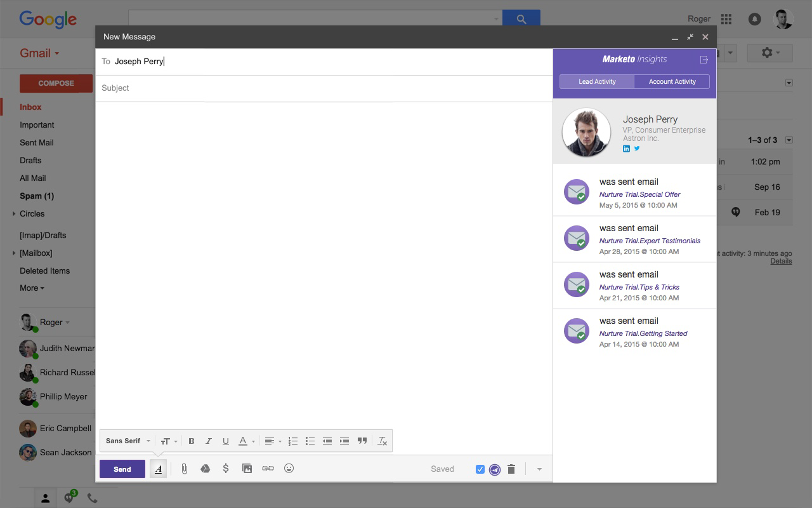
Task: Click the red COMPOSE button
Action: [56, 83]
